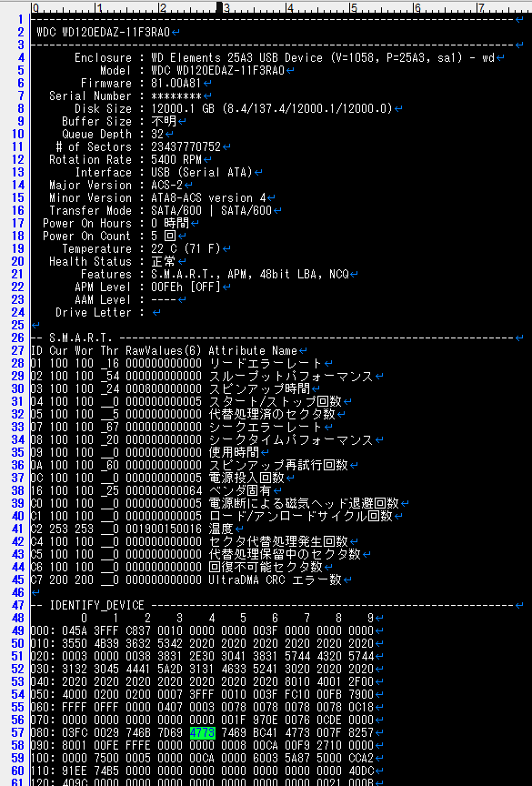Image resolution: width=532 pixels, height=786 pixels.
Task: Click the Major Version value ACS-2
Action: (166, 186)
